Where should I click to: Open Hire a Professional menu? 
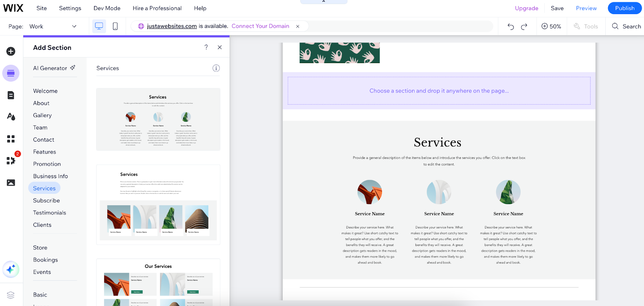point(157,8)
